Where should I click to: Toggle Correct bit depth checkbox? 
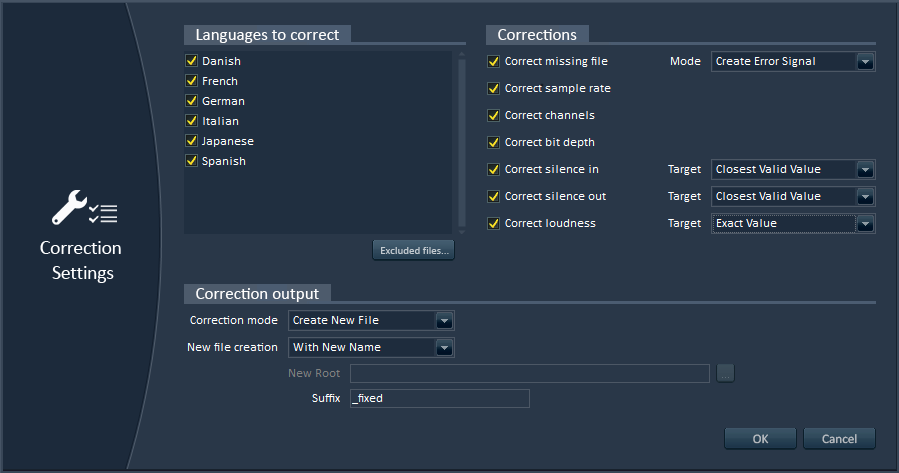pyautogui.click(x=493, y=142)
